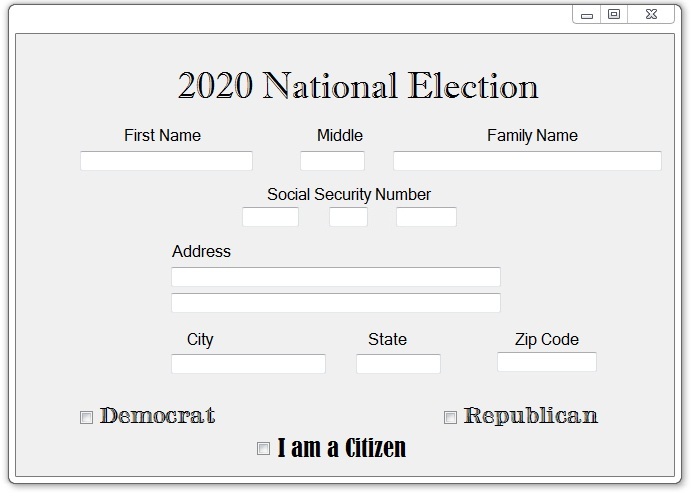Screen dimensions: 693x498
Task: Close the election form window
Action: pos(651,15)
